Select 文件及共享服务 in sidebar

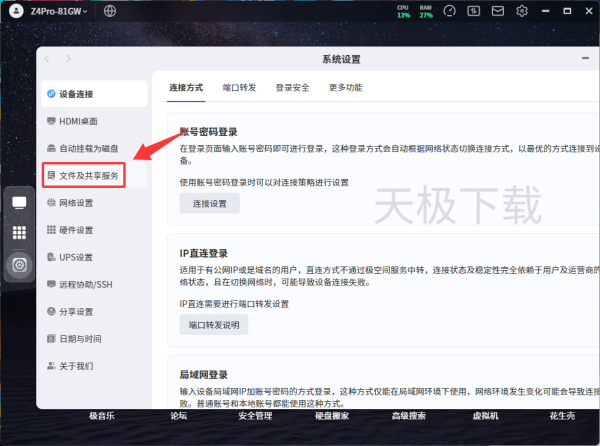(x=89, y=175)
